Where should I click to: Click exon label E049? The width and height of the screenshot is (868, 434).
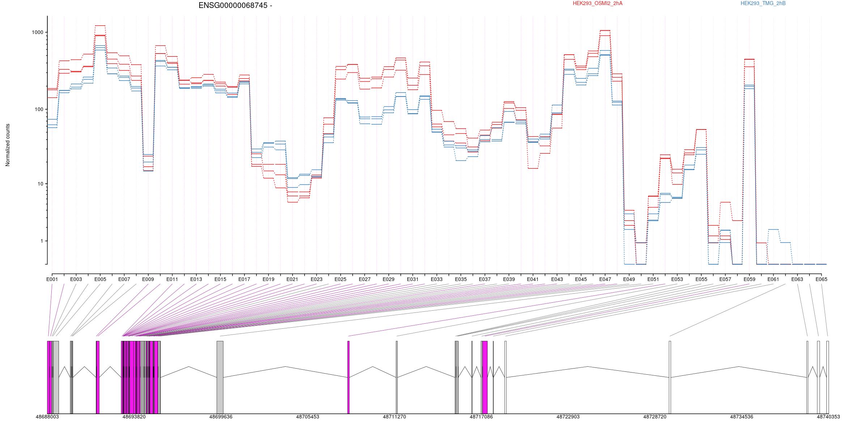(x=629, y=279)
